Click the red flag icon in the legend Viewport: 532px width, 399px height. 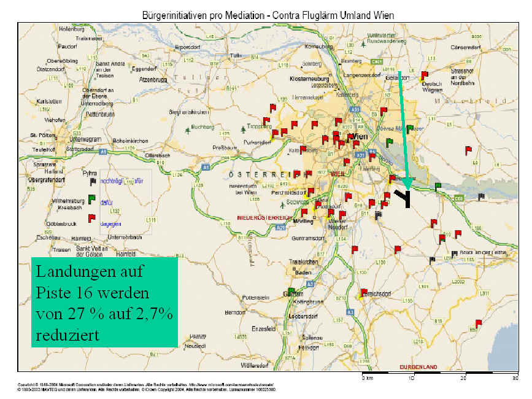(x=91, y=218)
